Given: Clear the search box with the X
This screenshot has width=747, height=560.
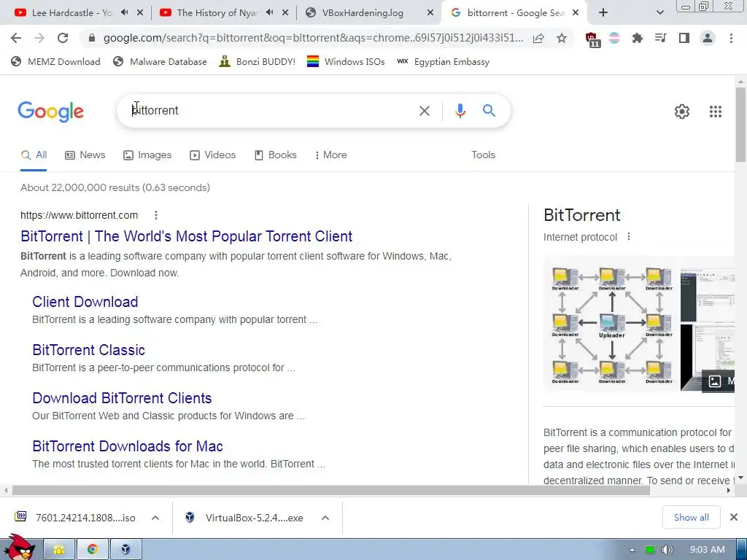Looking at the screenshot, I should (x=424, y=111).
